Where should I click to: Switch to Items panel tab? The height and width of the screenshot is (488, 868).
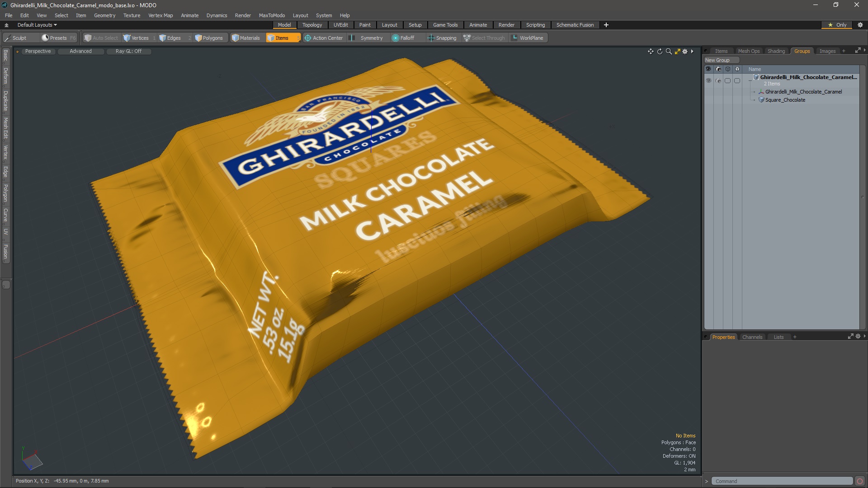[x=721, y=51]
